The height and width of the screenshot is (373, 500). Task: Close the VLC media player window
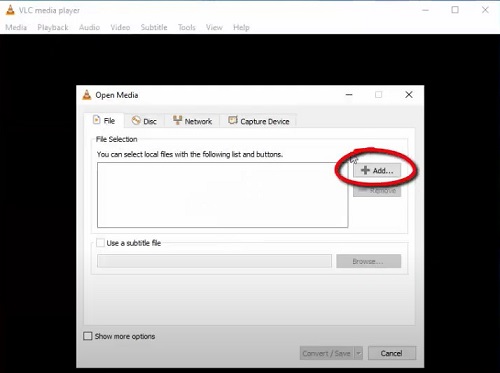point(485,10)
